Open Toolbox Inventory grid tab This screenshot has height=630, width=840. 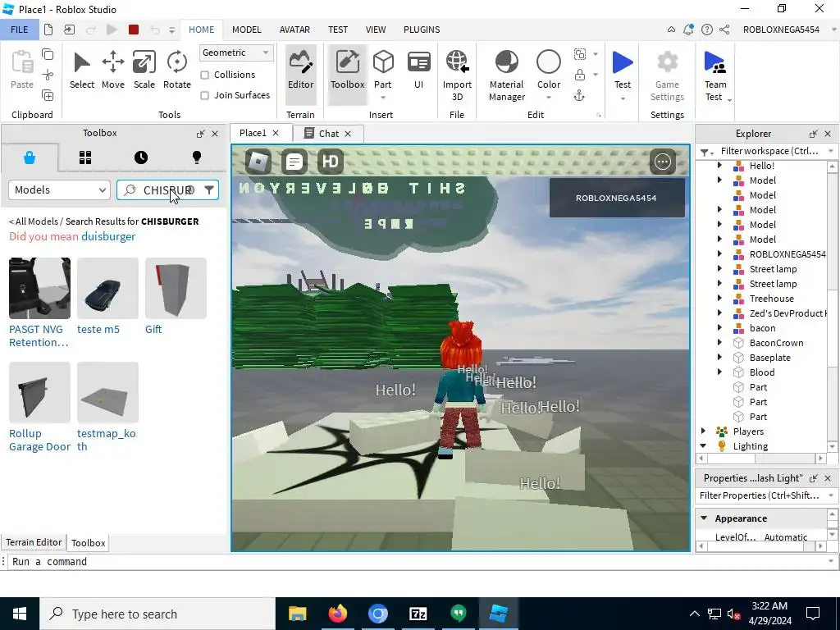pyautogui.click(x=85, y=157)
